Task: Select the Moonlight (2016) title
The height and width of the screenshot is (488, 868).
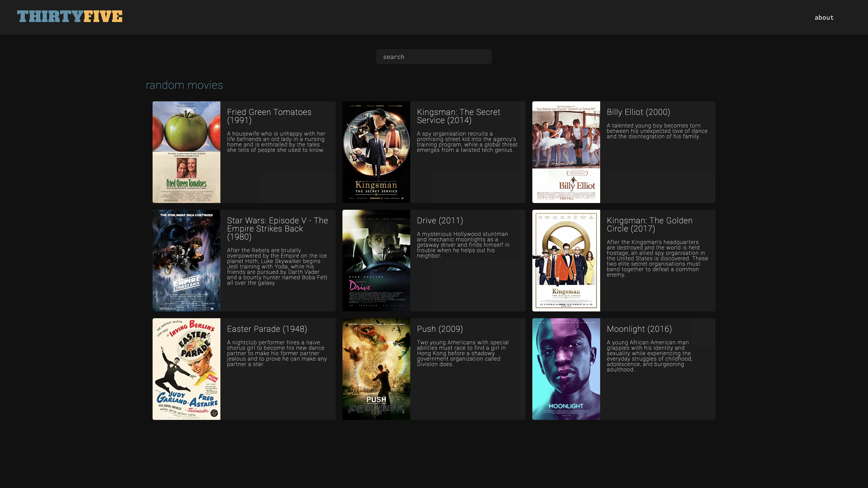Action: click(639, 329)
